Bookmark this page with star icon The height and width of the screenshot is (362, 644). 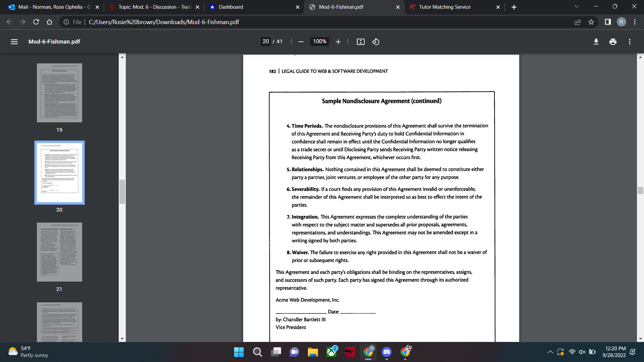pos(591,22)
